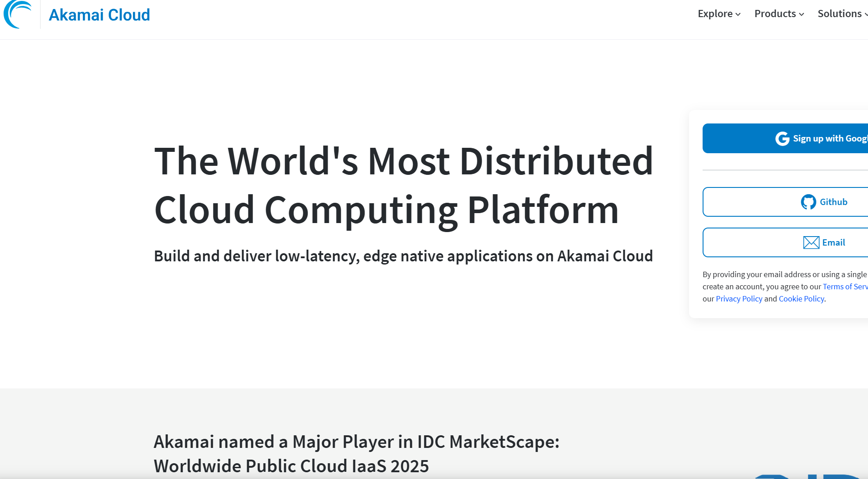Open the Akamai Cloud home link

(99, 15)
